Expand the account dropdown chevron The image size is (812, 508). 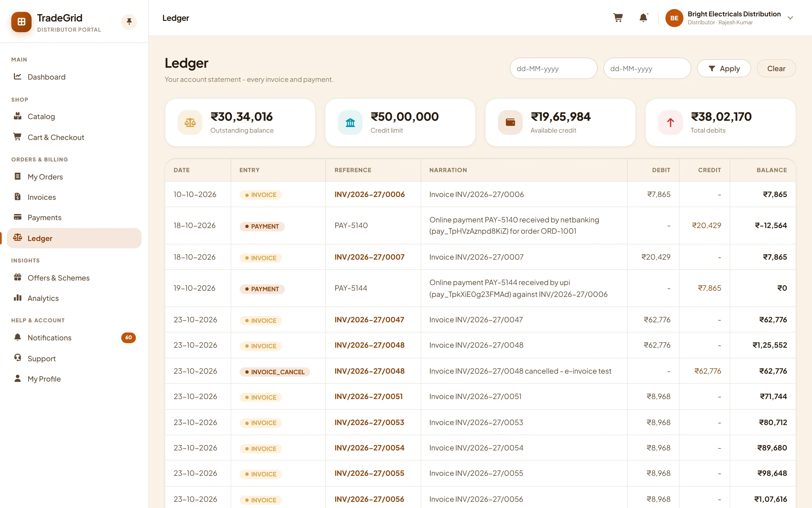point(790,18)
